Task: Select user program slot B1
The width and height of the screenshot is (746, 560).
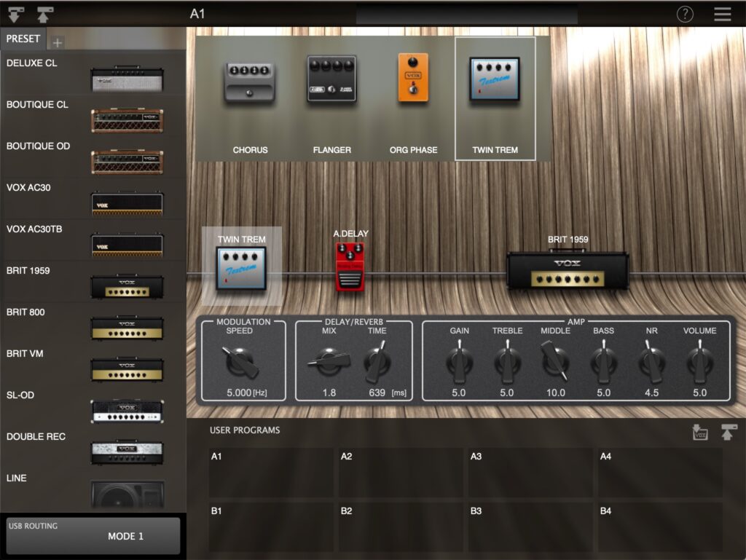Action: pyautogui.click(x=271, y=527)
